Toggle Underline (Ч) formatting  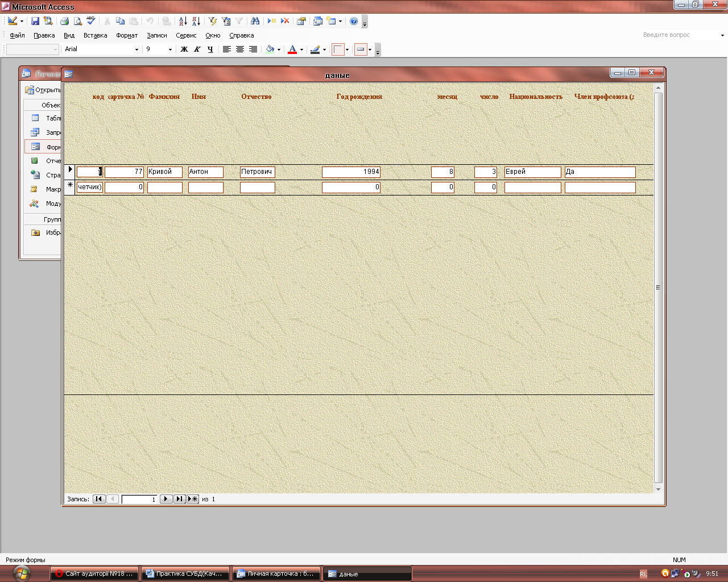click(210, 49)
